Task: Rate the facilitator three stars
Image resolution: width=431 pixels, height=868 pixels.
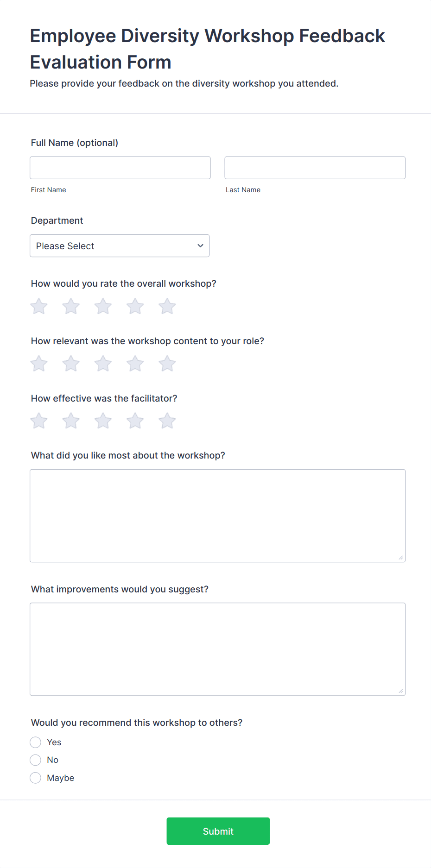Action: [102, 421]
